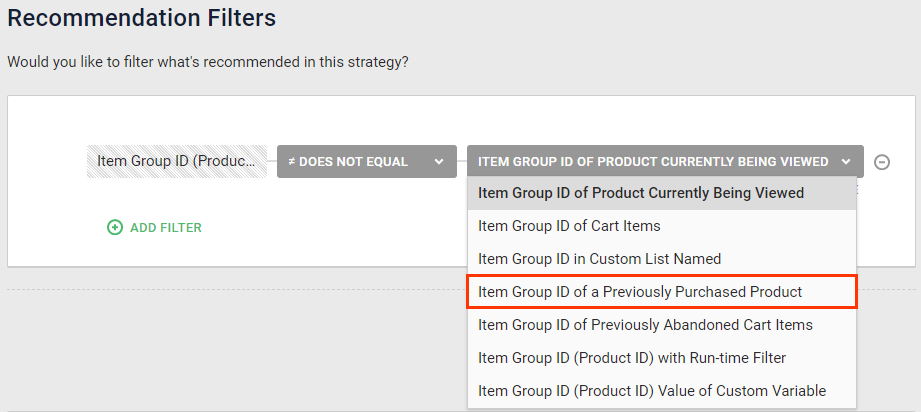Choose Item Group ID of Previously Abandoned Cart Items
The height and width of the screenshot is (412, 921).
[645, 325]
